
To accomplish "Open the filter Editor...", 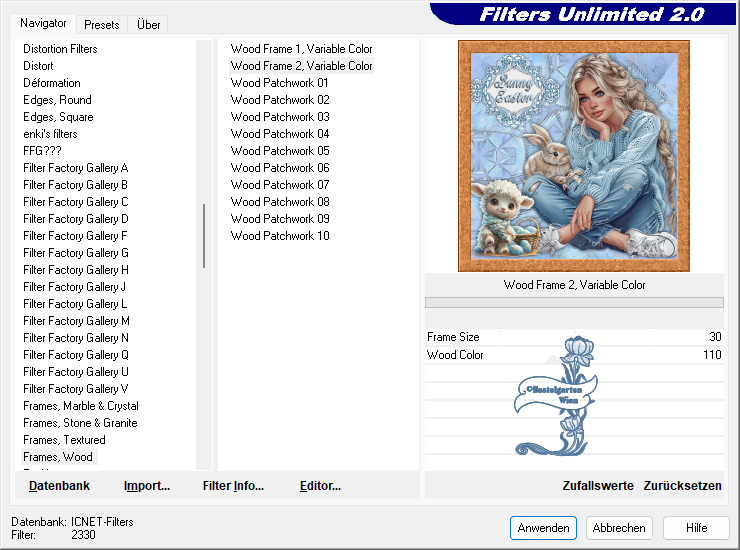I will 320,486.
